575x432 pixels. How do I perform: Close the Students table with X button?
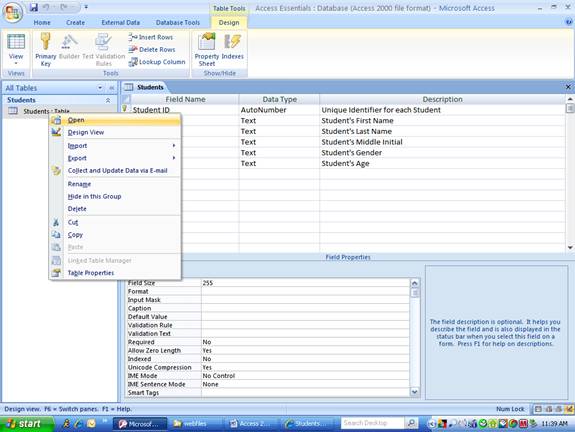[x=568, y=87]
